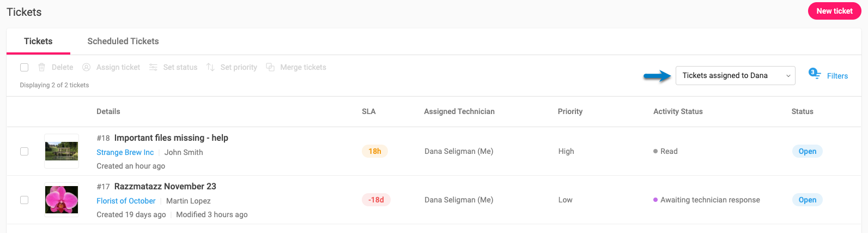Click the gray Read status dot
The image size is (868, 233).
655,151
